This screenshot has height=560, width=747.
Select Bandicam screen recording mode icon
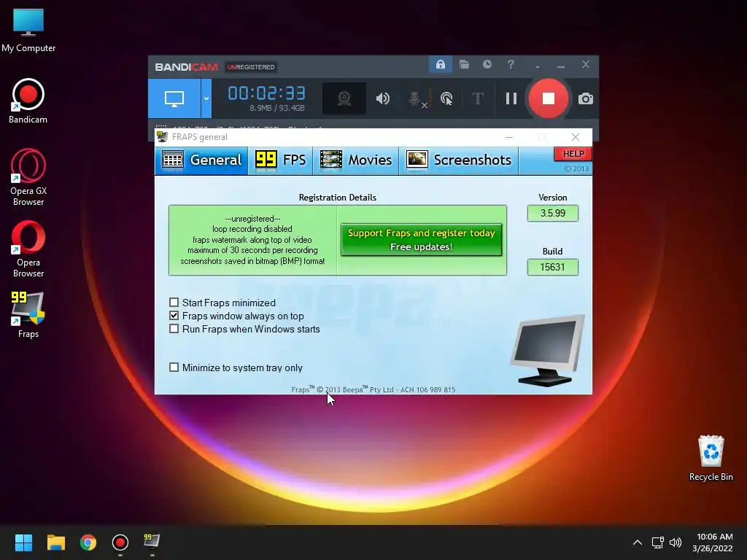click(174, 98)
